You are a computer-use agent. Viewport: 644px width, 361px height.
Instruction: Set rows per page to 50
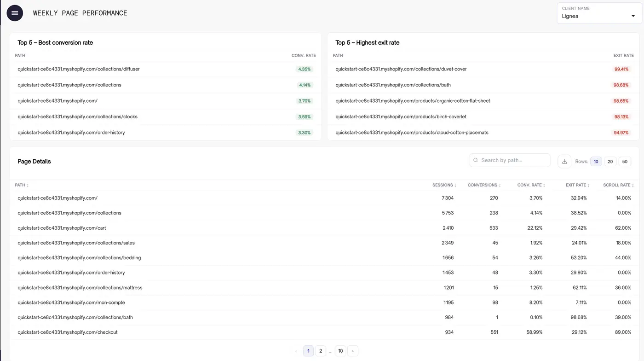click(x=625, y=162)
